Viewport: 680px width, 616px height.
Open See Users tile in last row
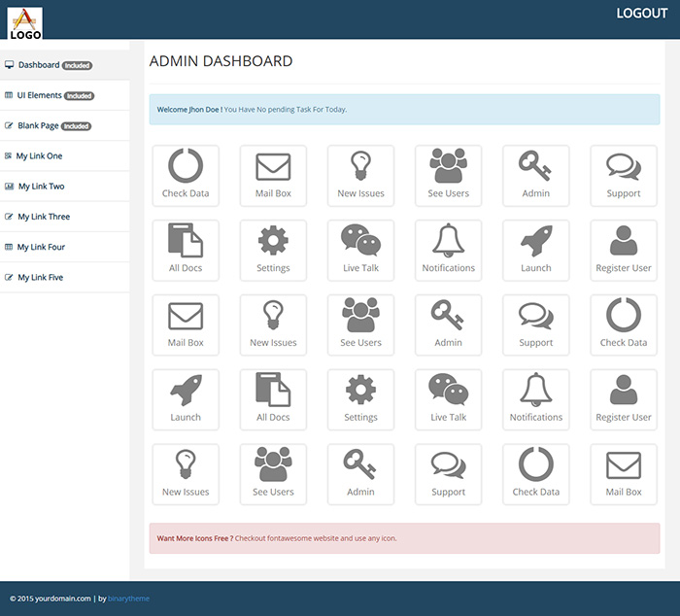[273, 474]
